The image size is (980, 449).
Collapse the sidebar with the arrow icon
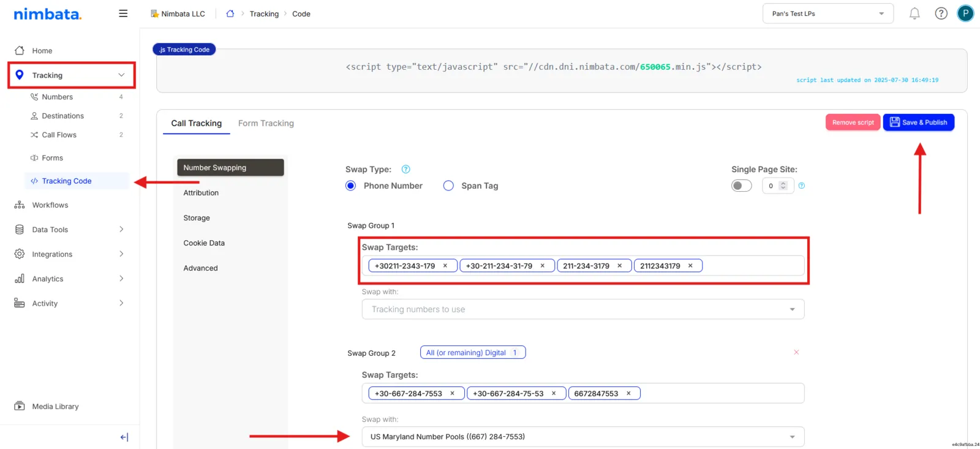click(x=124, y=437)
